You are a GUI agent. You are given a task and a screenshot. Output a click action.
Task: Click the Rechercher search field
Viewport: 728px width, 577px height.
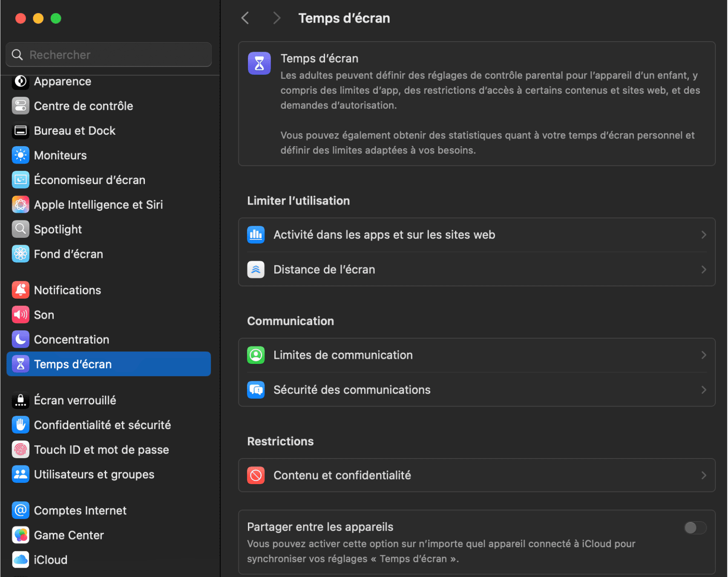[109, 55]
